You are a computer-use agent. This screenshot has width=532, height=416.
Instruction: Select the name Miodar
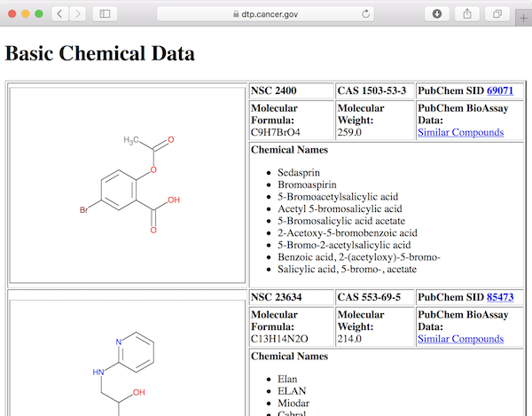pos(293,403)
